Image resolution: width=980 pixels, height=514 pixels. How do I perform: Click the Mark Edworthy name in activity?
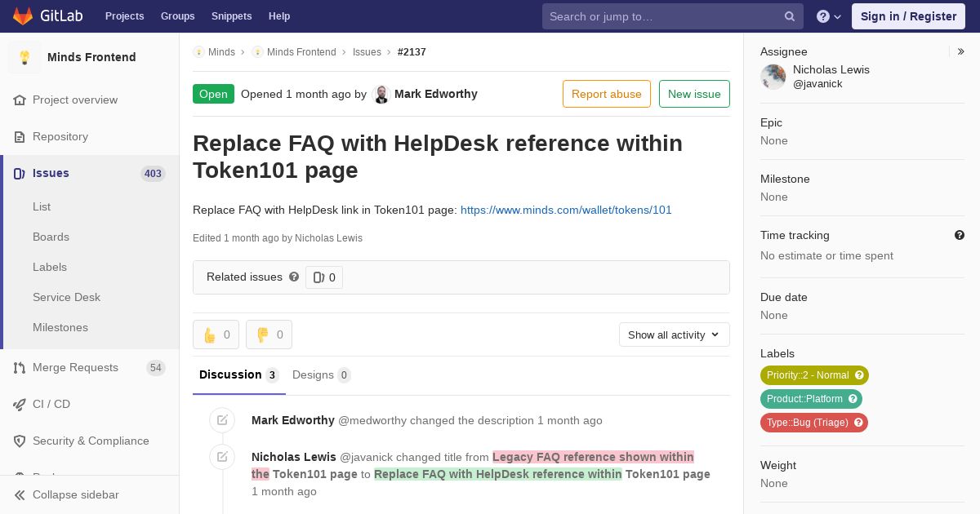click(x=293, y=420)
